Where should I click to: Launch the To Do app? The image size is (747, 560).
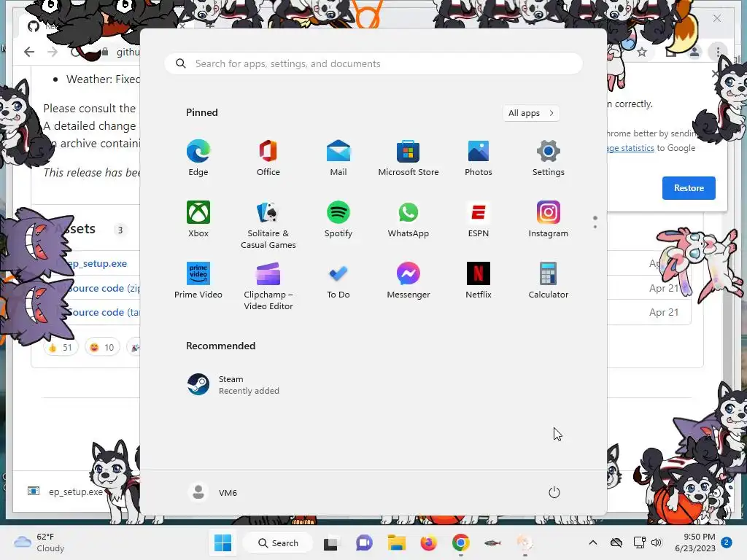338,281
